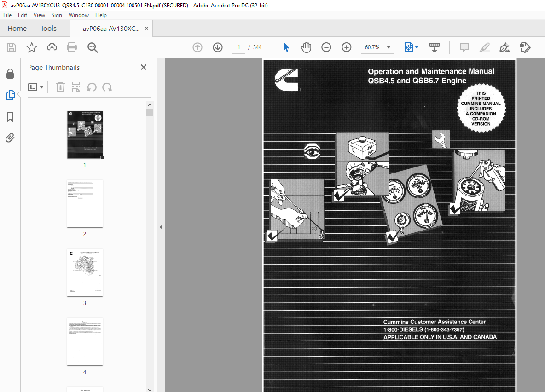The width and height of the screenshot is (545, 392).
Task: Add a comment with the sticky note icon
Action: [x=464, y=47]
